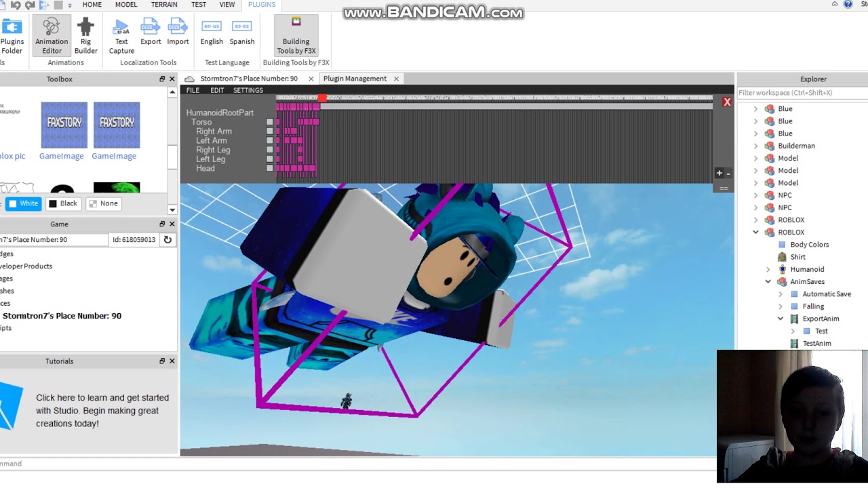The height and width of the screenshot is (488, 868).
Task: Click the Toolbox scroll up arrow
Action: coord(172,91)
